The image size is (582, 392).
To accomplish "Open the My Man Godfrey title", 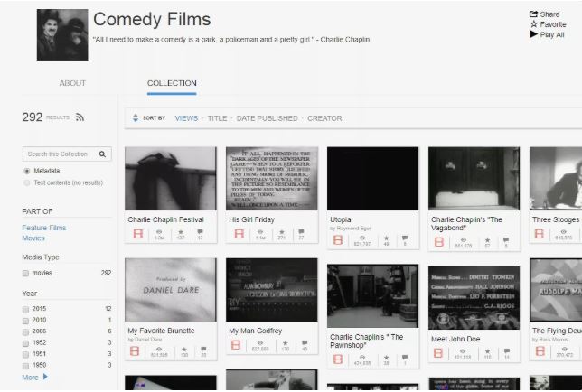I will (256, 331).
